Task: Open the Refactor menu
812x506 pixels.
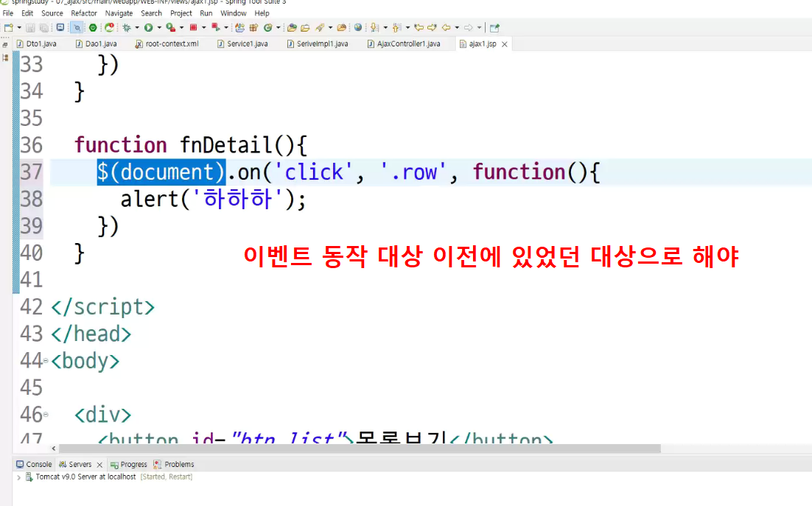Action: (x=84, y=13)
